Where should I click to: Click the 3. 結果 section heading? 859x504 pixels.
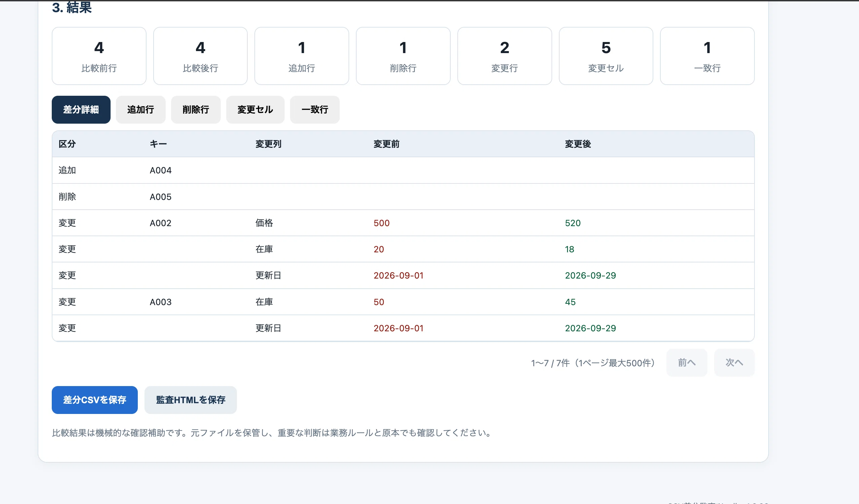point(72,7)
